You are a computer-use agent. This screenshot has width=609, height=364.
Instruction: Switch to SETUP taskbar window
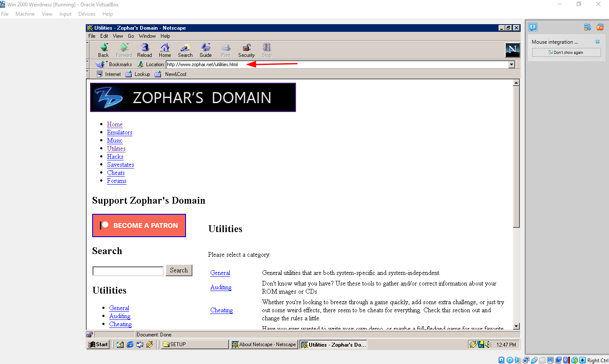point(195,344)
